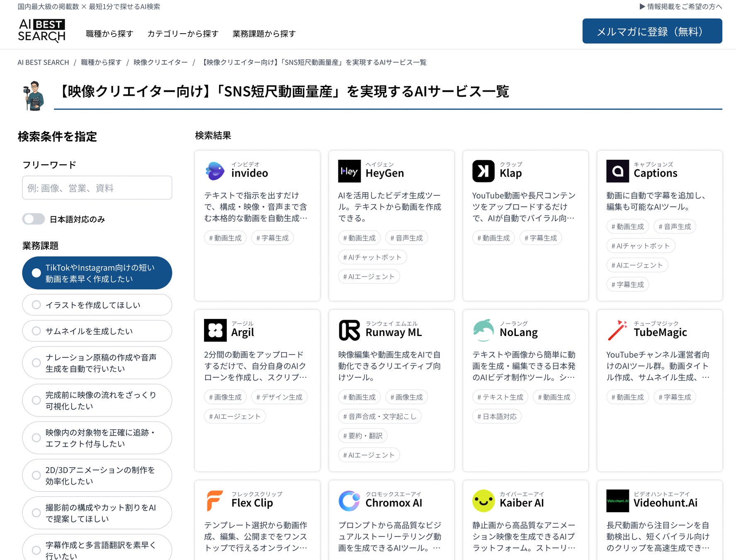Go to 職種から探す breadcrumb link
Image resolution: width=736 pixels, height=560 pixels.
pos(101,62)
